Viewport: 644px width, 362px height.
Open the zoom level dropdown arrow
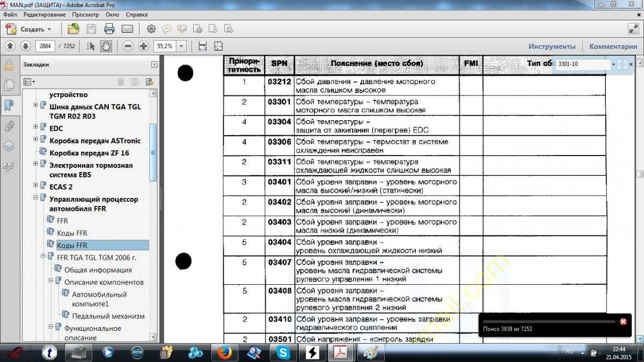coord(181,46)
